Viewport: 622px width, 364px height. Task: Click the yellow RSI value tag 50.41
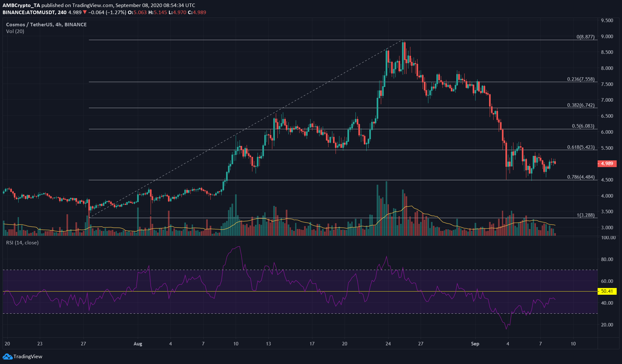click(607, 291)
